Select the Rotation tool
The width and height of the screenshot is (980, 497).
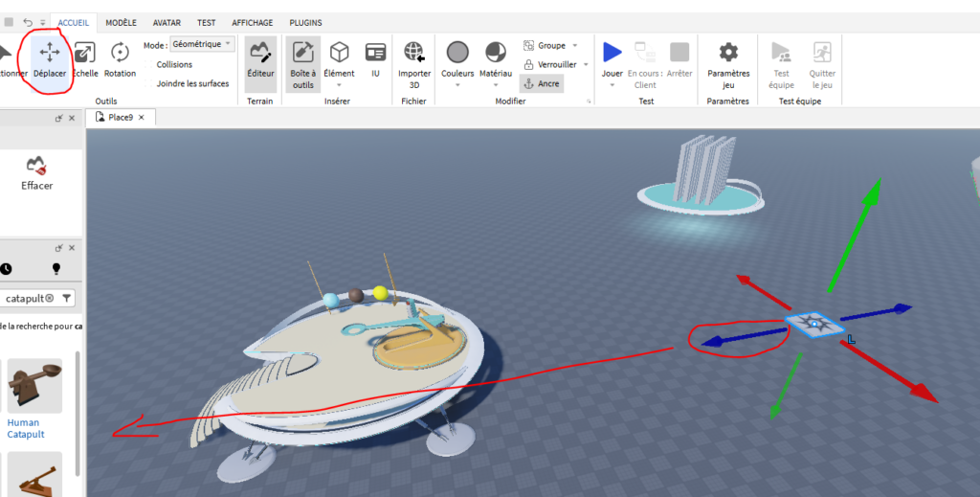point(120,60)
